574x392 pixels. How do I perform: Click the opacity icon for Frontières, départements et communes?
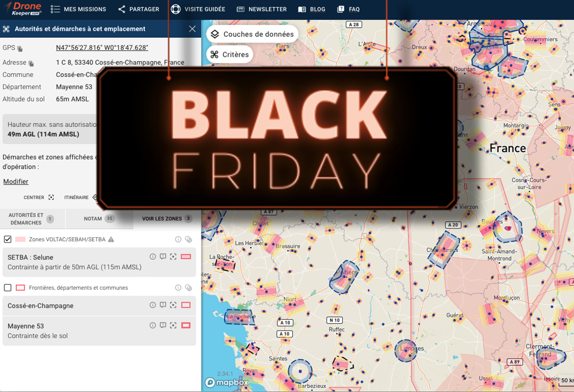point(188,288)
